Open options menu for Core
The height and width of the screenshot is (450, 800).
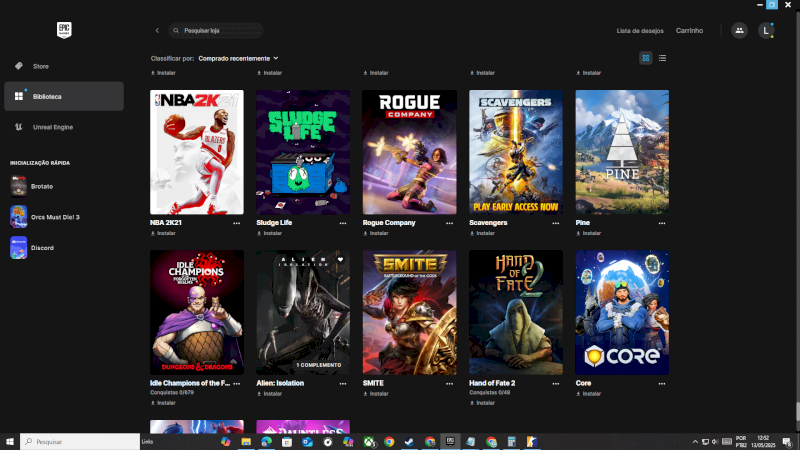pos(662,383)
